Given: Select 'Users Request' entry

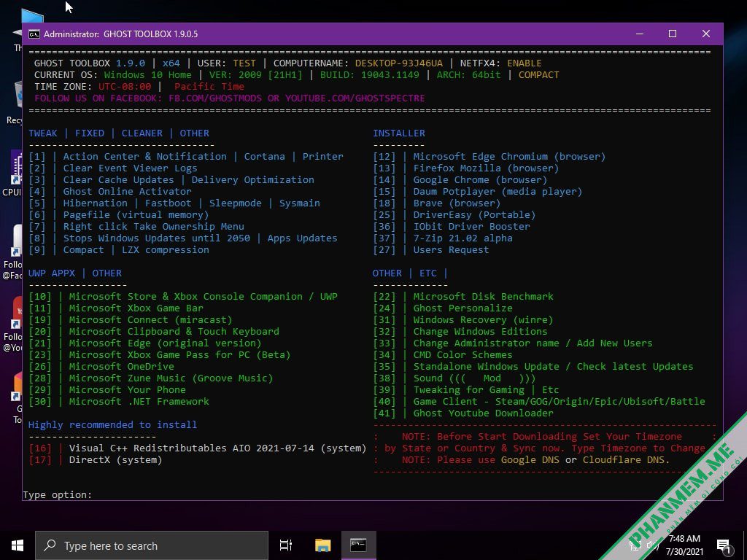Looking at the screenshot, I should 431,250.
